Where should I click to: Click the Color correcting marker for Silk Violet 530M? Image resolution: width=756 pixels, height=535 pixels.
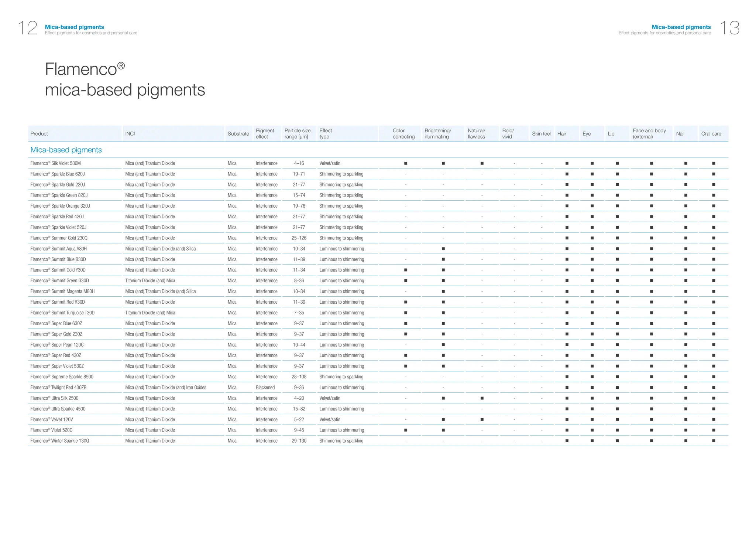pos(406,163)
